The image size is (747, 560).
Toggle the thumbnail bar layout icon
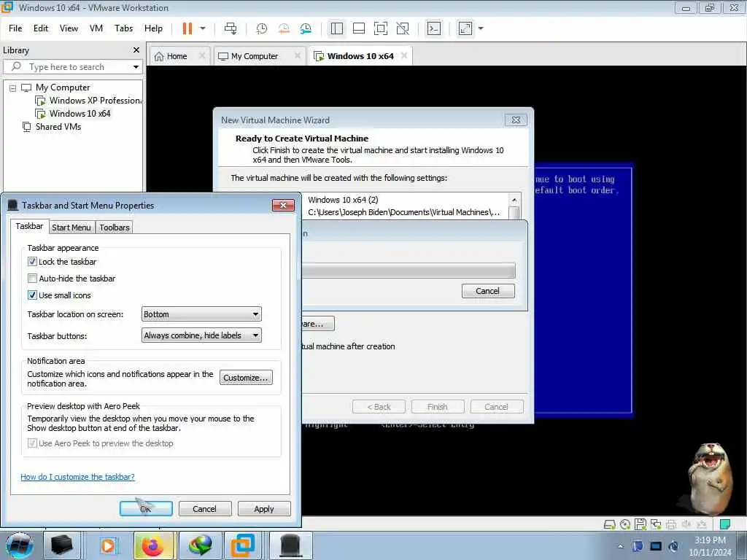click(x=359, y=28)
